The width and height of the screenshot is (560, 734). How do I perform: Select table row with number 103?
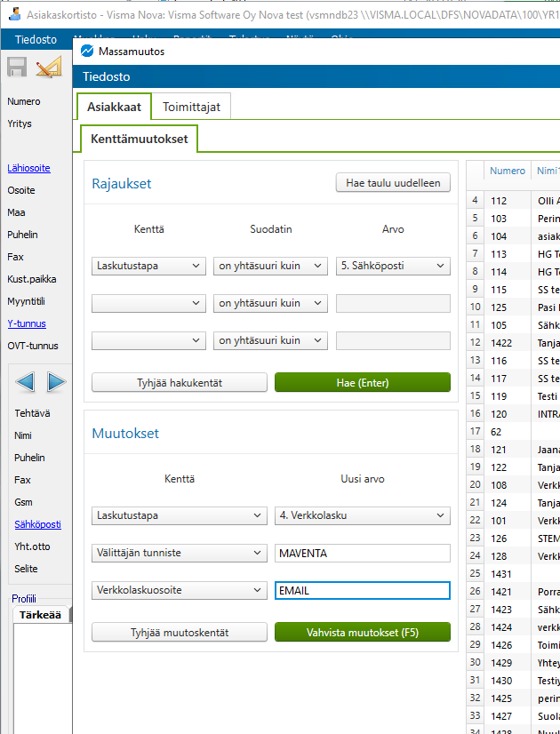point(513,219)
